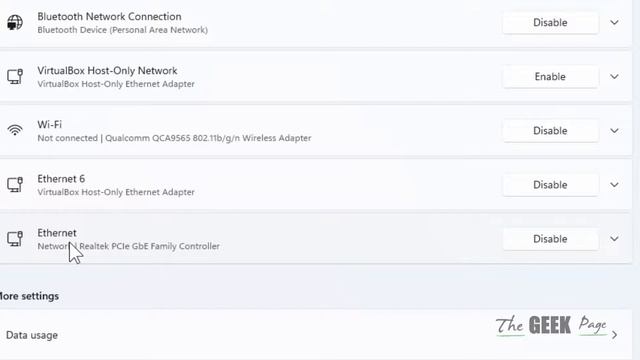
Task: Disable the Ethernet 6 adapter
Action: 550,185
